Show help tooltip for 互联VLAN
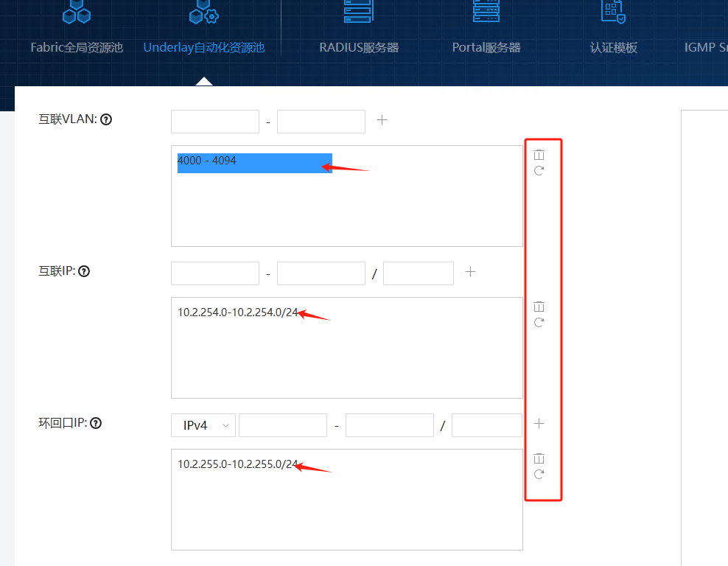Image resolution: width=728 pixels, height=566 pixels. pyautogui.click(x=106, y=119)
